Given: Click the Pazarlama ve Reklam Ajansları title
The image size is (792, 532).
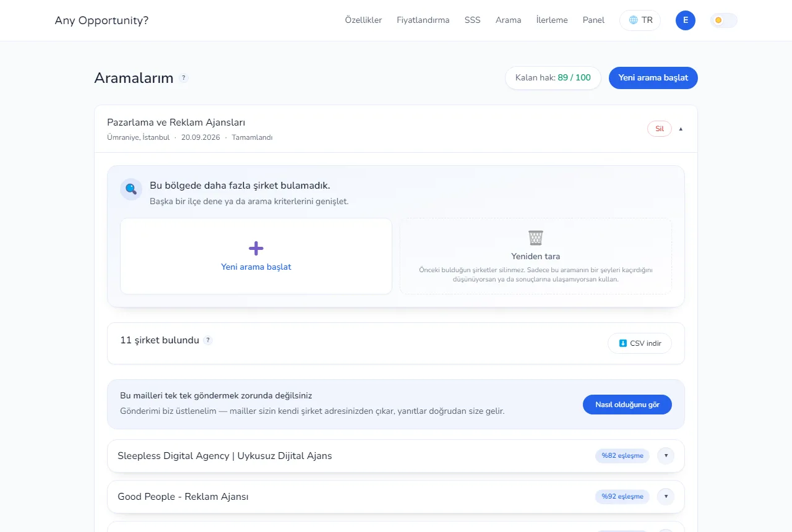Looking at the screenshot, I should 176,122.
